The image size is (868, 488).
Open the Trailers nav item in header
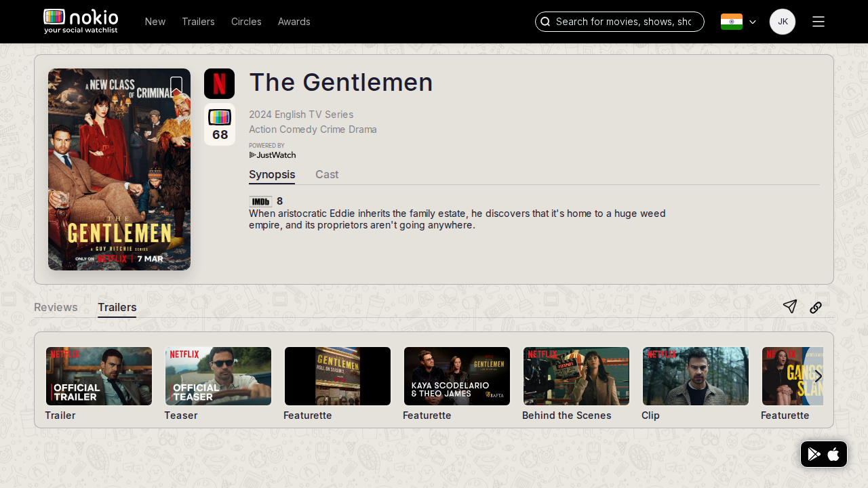[x=198, y=22]
